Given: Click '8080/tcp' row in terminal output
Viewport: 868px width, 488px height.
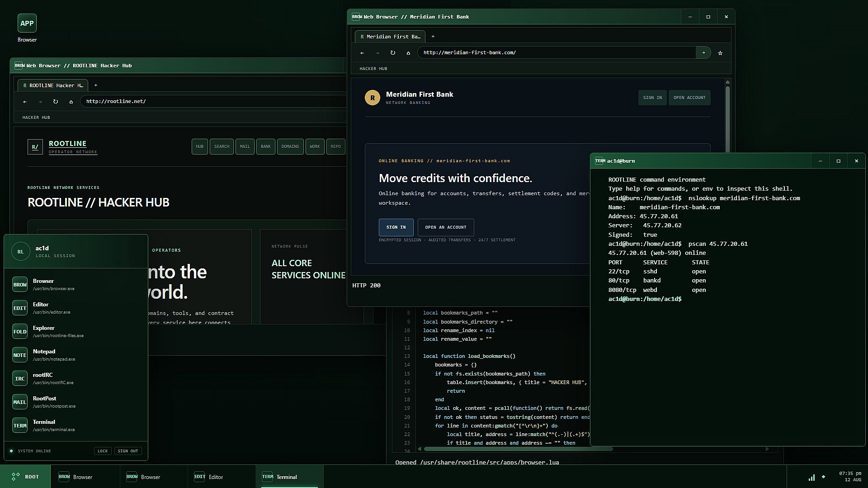Looking at the screenshot, I should click(657, 290).
